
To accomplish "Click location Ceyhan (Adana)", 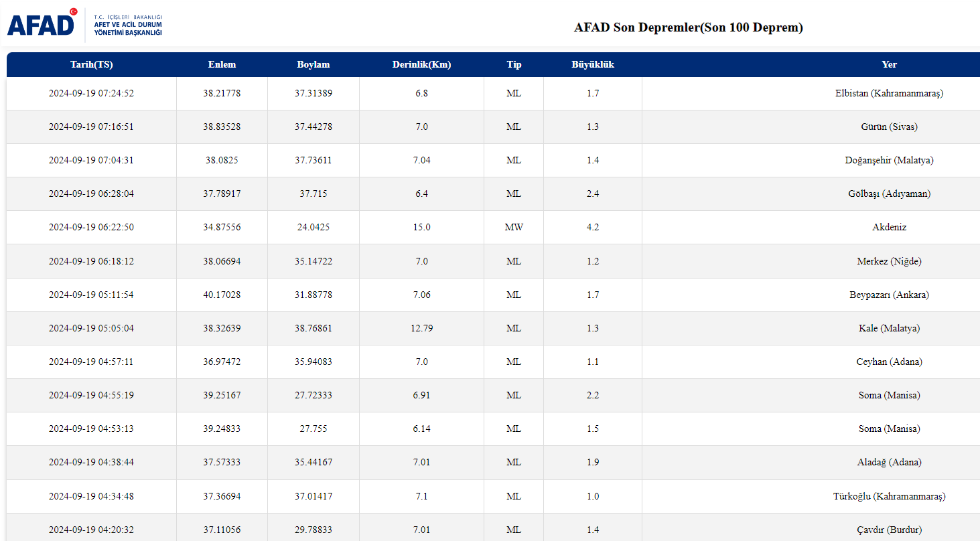I will (889, 362).
